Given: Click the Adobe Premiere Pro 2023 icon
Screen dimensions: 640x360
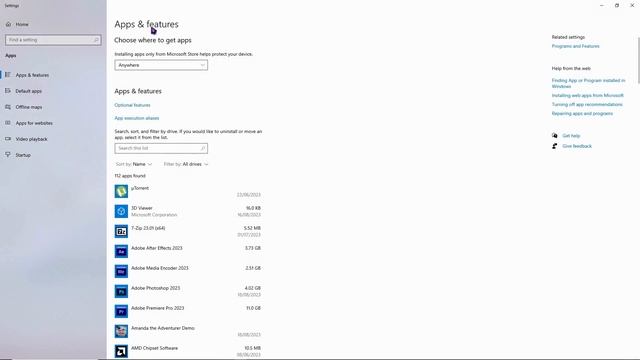Looking at the screenshot, I should click(x=121, y=311).
